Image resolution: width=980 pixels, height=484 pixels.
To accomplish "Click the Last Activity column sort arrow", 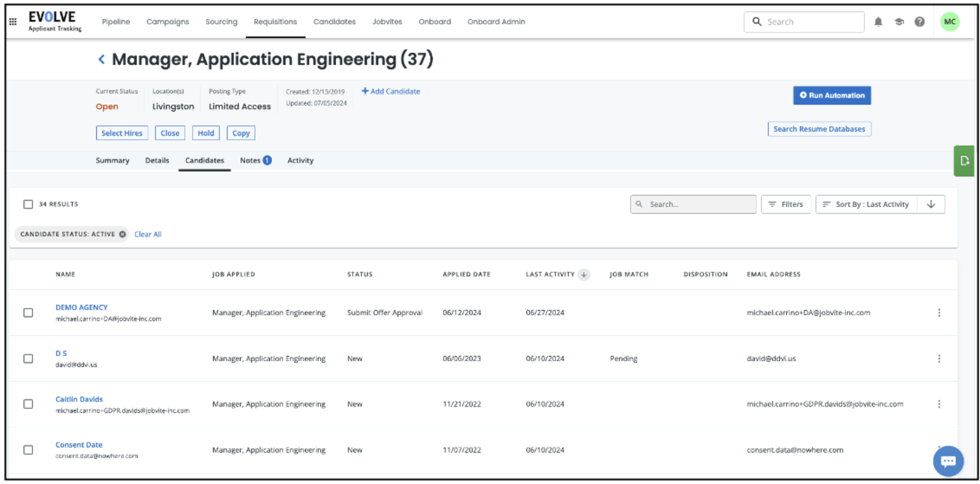I will [x=584, y=274].
